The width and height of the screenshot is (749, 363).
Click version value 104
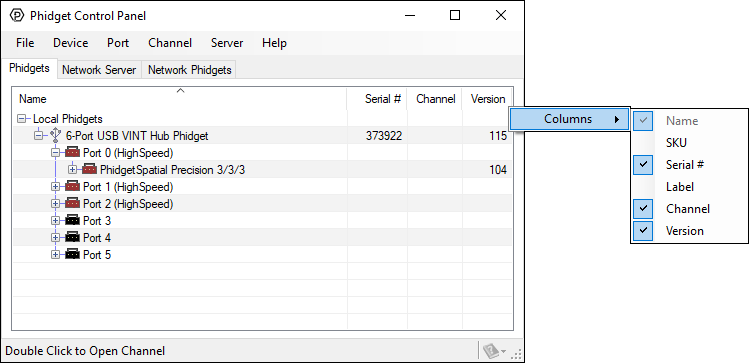coord(498,170)
